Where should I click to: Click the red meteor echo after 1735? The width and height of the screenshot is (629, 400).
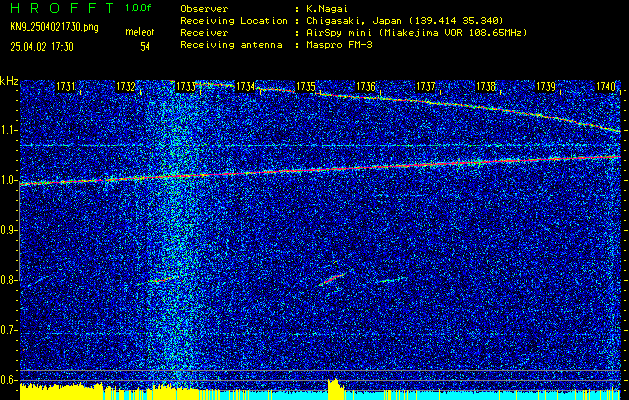point(332,279)
